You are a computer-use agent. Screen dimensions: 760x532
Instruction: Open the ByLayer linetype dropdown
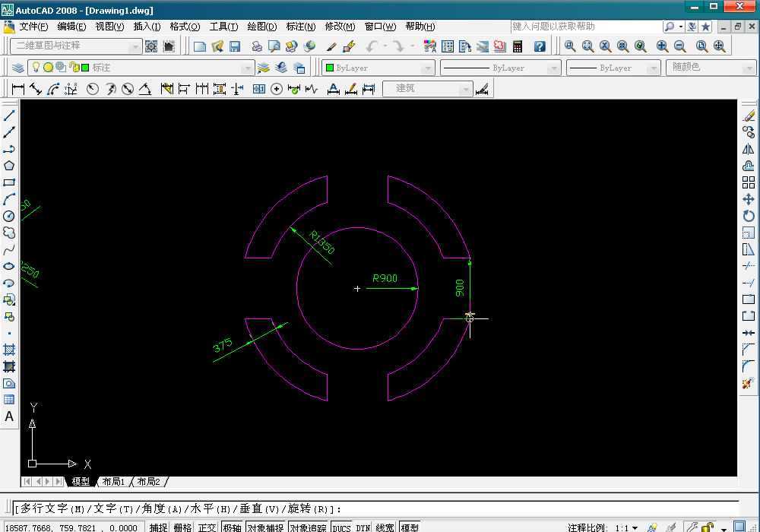500,68
